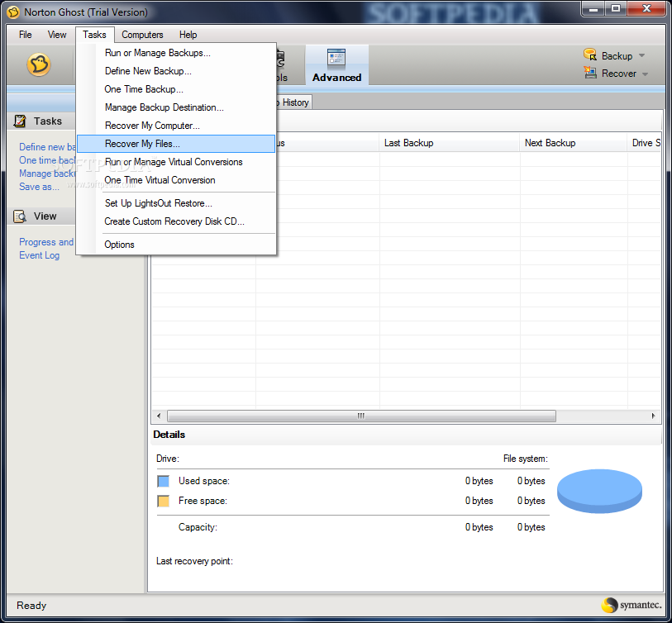Minimize the Norton Ghost window
The image size is (672, 623).
593,8
